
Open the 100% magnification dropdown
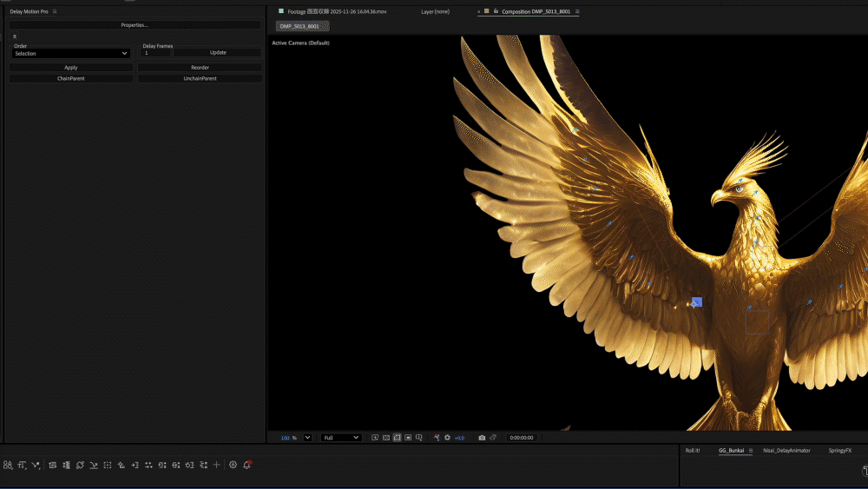307,438
